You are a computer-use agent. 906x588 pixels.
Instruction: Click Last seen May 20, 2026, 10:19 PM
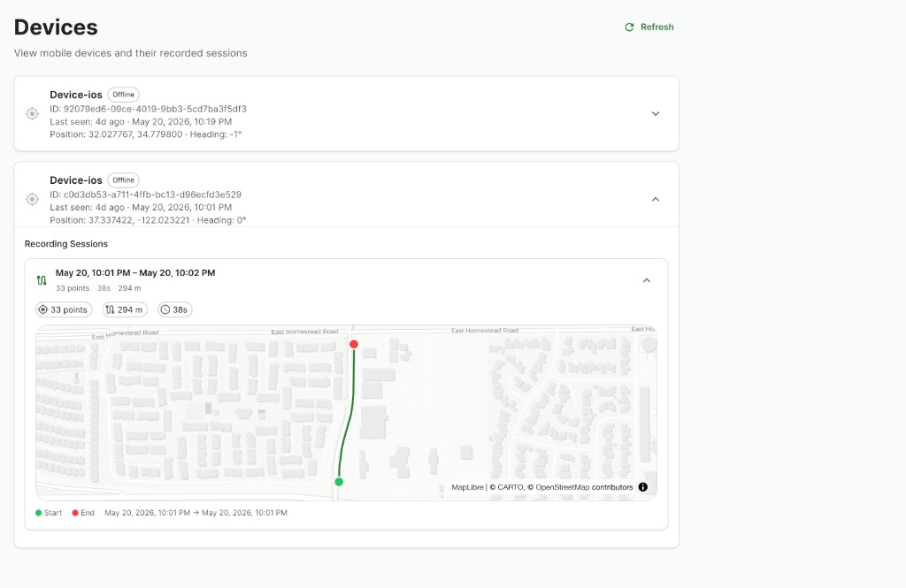(141, 122)
